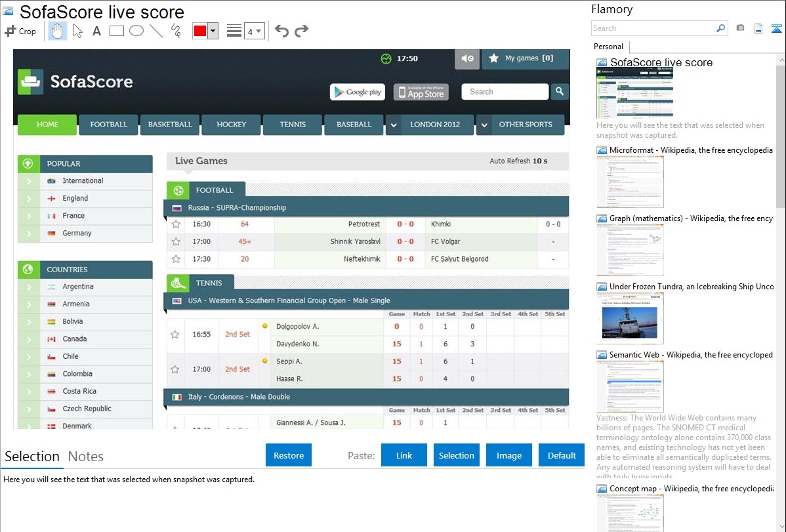This screenshot has height=532, width=786.
Task: Open SofaScore live score snapshot thumbnail
Action: coord(634,93)
